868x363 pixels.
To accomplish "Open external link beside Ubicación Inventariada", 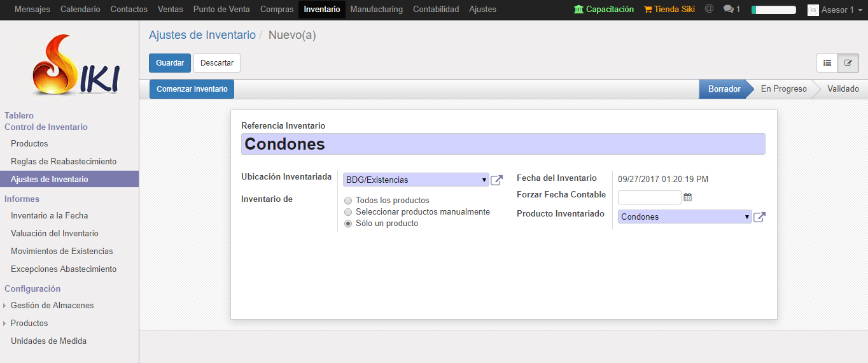I will coord(496,180).
